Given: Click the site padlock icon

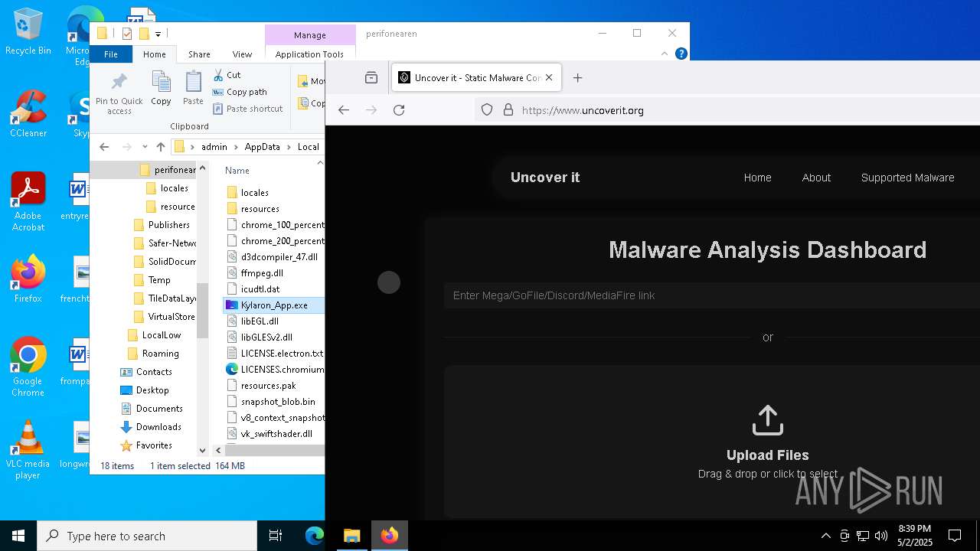Looking at the screenshot, I should click(x=508, y=110).
